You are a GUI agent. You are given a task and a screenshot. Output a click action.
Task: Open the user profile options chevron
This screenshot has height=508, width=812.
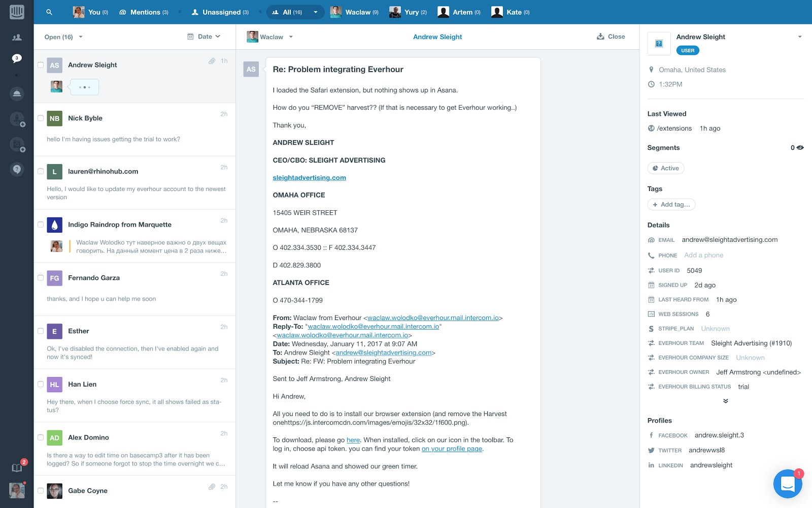coord(800,37)
